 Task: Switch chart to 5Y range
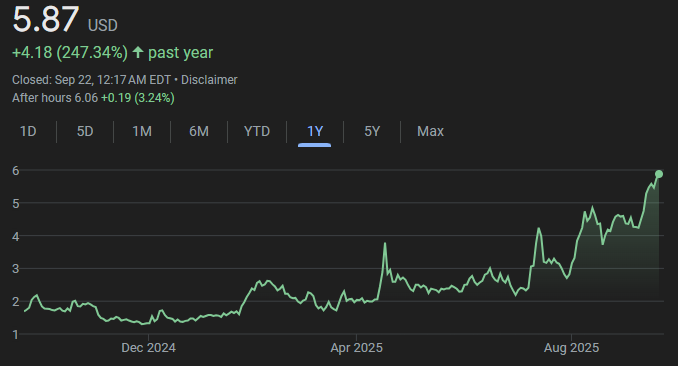(x=372, y=131)
